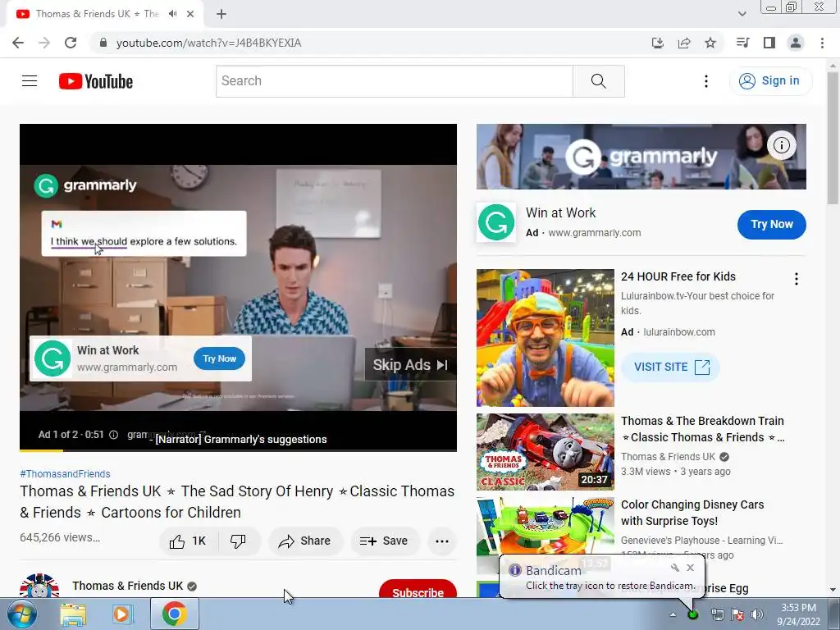This screenshot has width=840, height=630.
Task: Click the wrench icon in Bandicam balloon
Action: click(x=675, y=568)
